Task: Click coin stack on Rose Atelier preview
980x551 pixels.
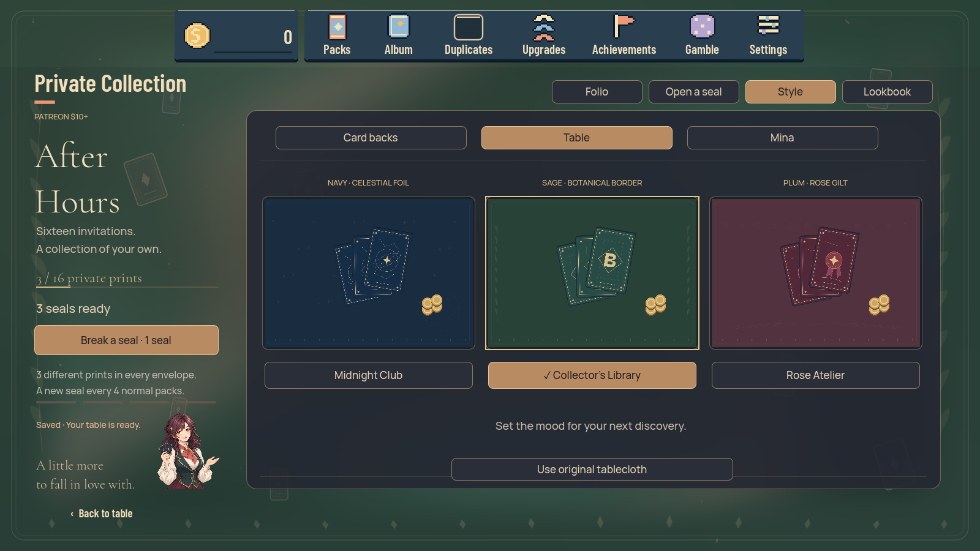Action: pos(880,304)
